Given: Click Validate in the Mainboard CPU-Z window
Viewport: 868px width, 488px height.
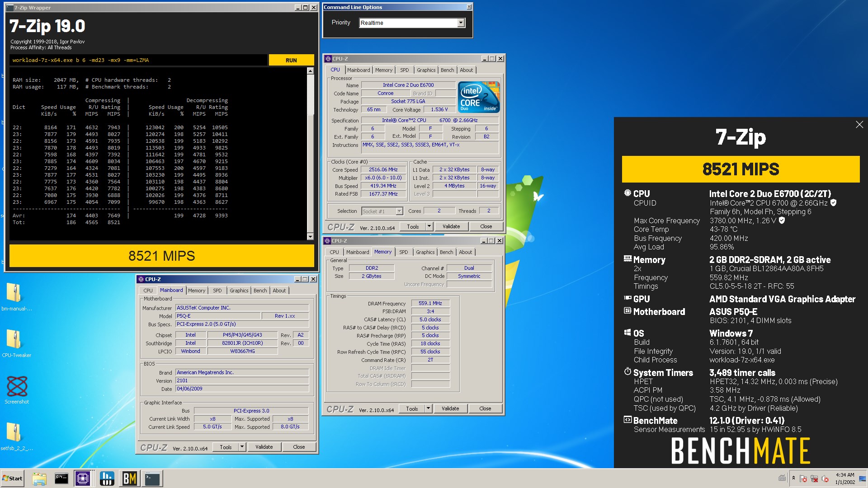Looking at the screenshot, I should (x=264, y=447).
